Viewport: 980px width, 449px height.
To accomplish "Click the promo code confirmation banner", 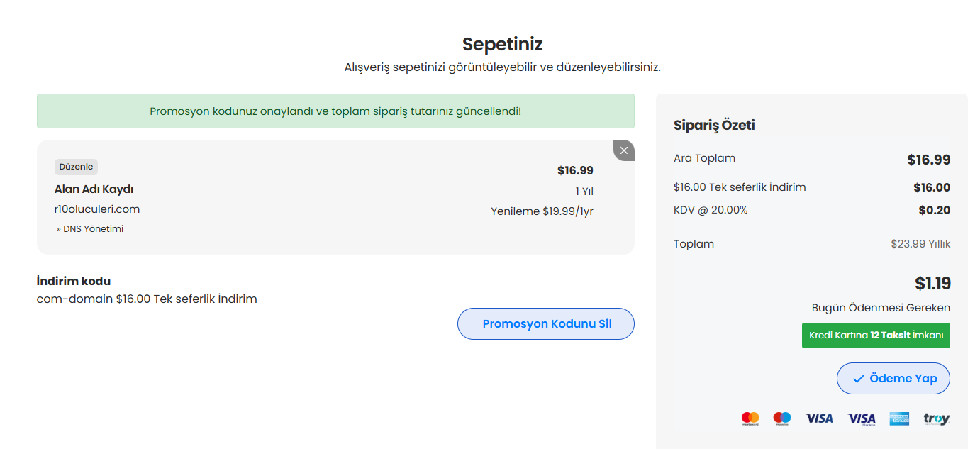I will pos(335,111).
